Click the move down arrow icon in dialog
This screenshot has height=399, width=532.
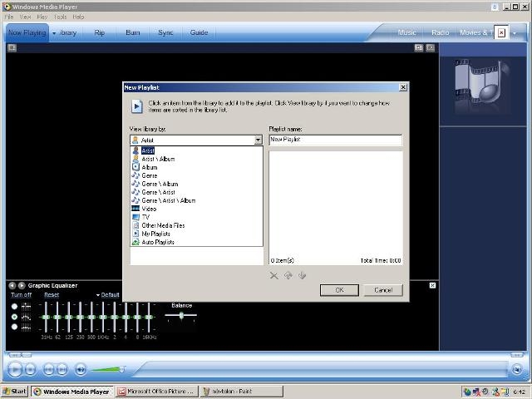click(x=303, y=275)
